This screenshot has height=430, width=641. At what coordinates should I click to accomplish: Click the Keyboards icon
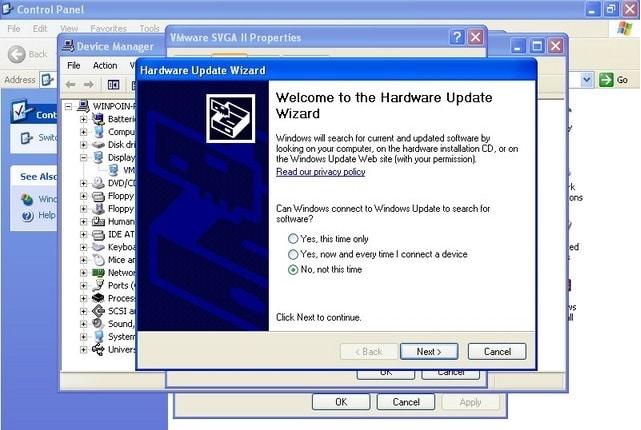point(98,247)
